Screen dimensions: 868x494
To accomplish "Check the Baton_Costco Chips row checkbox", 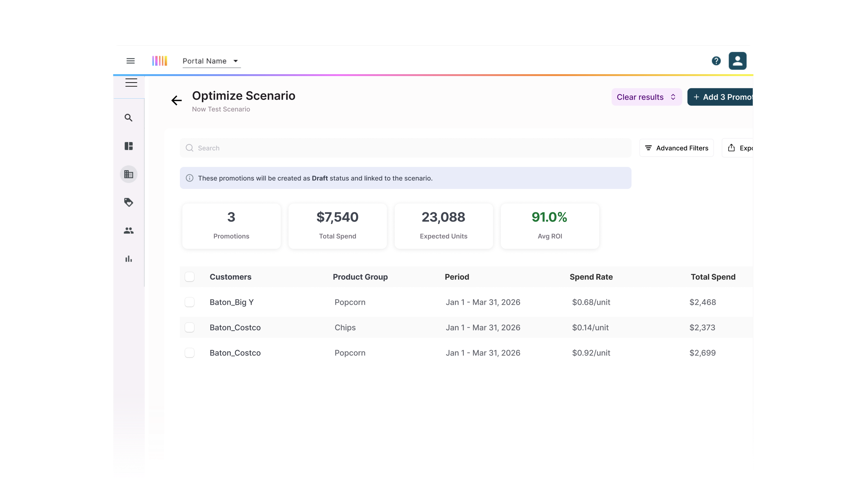I will coord(190,327).
